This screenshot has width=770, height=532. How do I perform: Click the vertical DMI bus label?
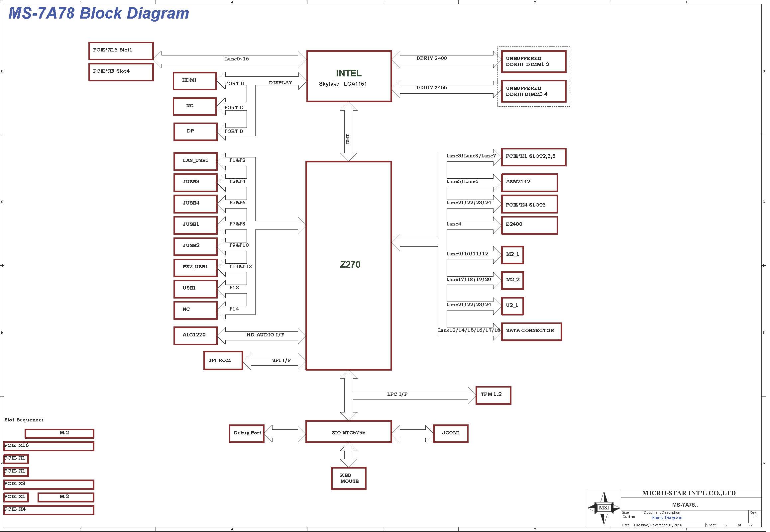(x=348, y=139)
